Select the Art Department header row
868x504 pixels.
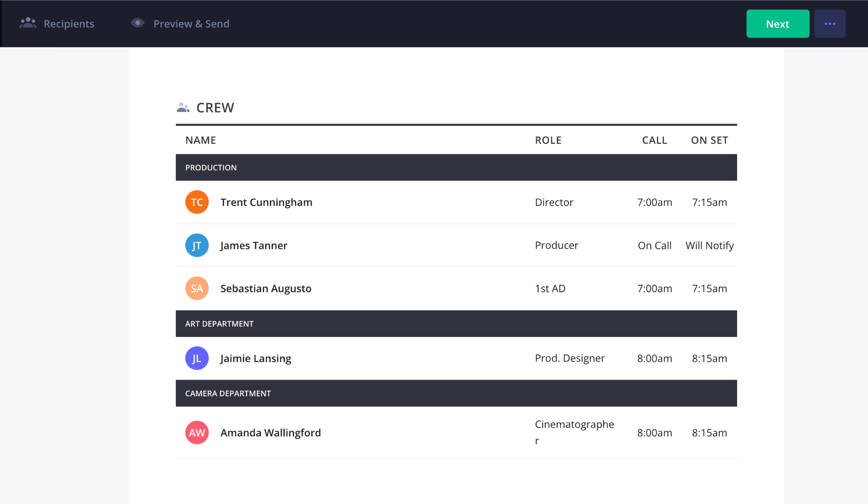456,324
